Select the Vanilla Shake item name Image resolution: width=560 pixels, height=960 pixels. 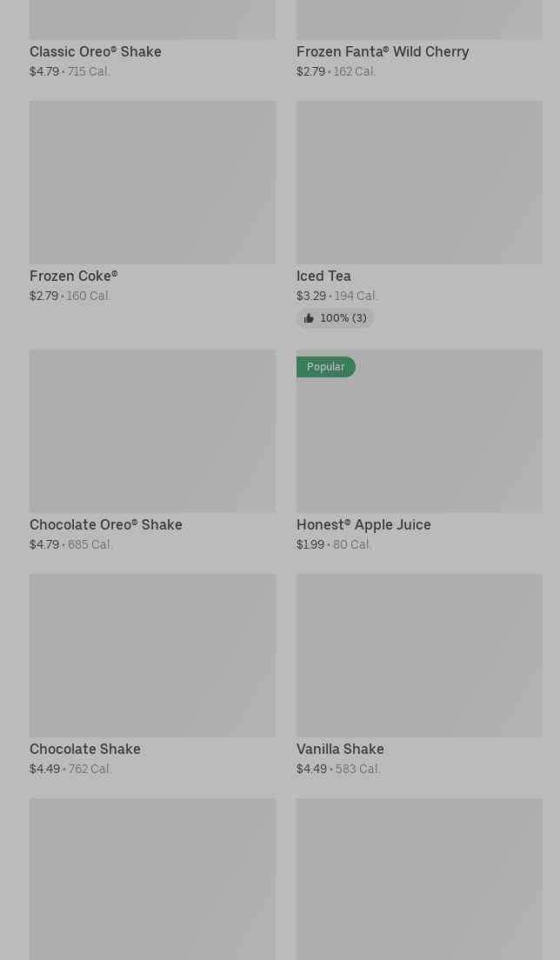tap(340, 750)
